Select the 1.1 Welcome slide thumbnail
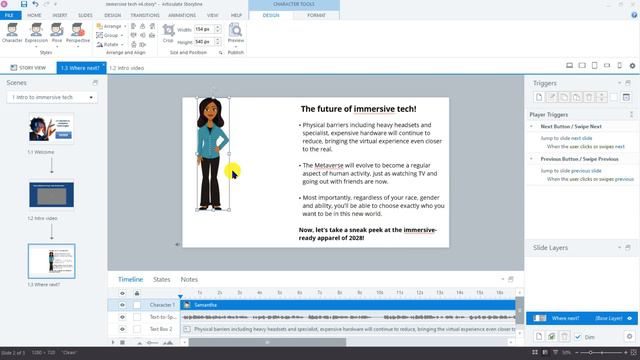 tap(51, 128)
